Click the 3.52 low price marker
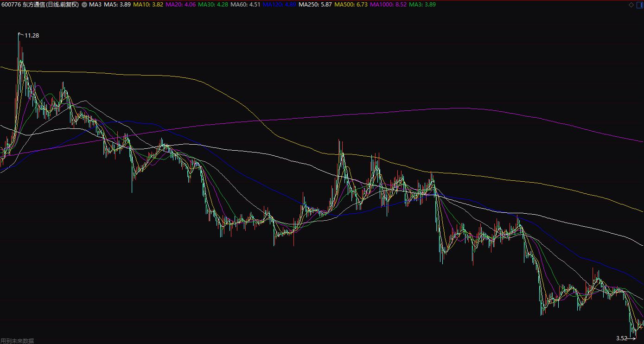 tap(621, 338)
